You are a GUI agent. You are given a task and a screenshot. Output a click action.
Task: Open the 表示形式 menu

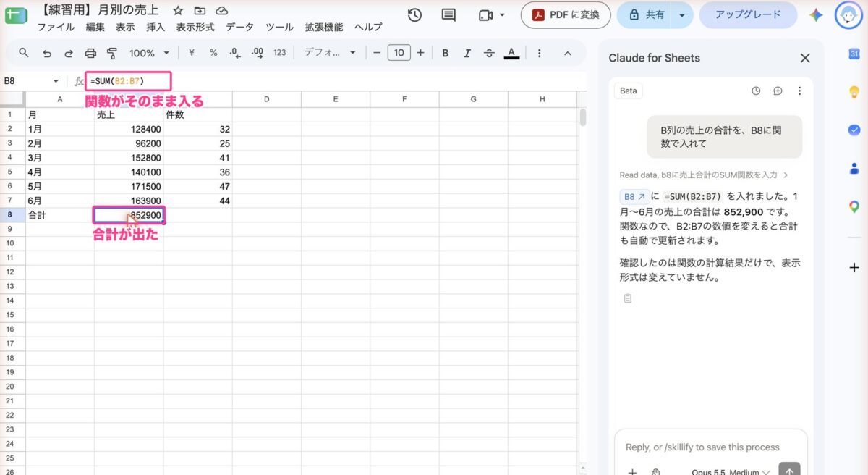tap(195, 27)
